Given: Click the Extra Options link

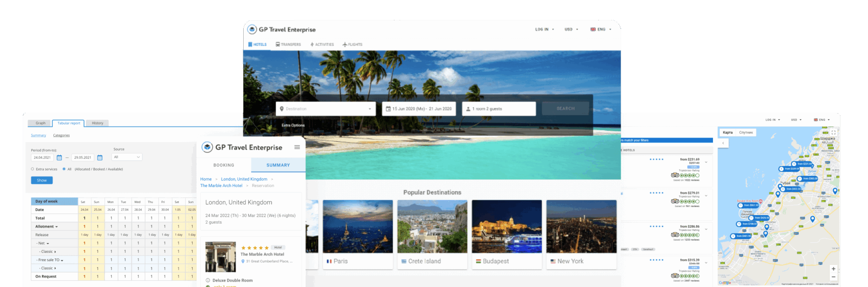Looking at the screenshot, I should coord(293,125).
